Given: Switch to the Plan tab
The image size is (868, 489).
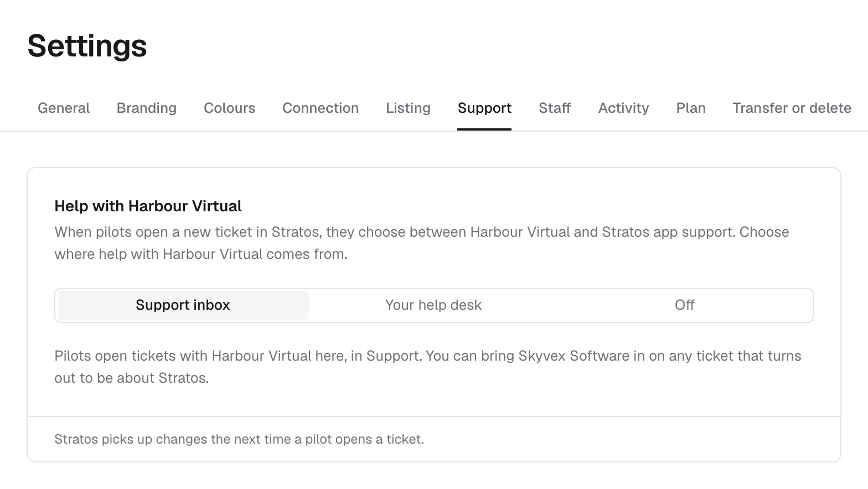Looking at the screenshot, I should tap(691, 108).
